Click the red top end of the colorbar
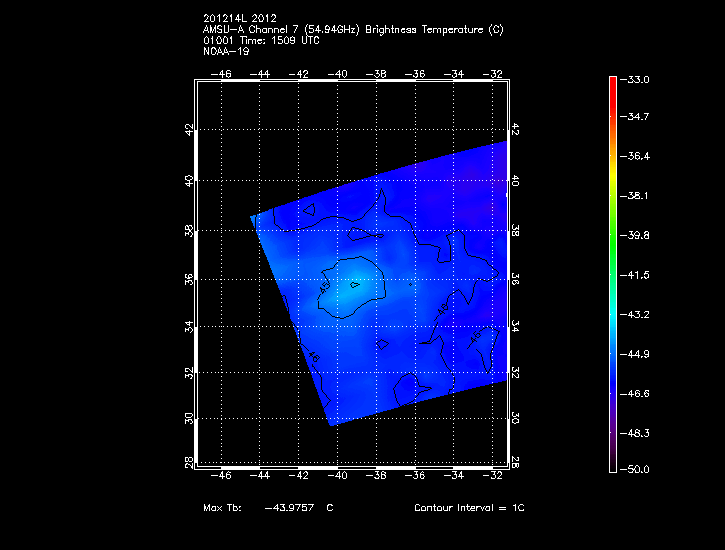The width and height of the screenshot is (725, 550). (611, 82)
